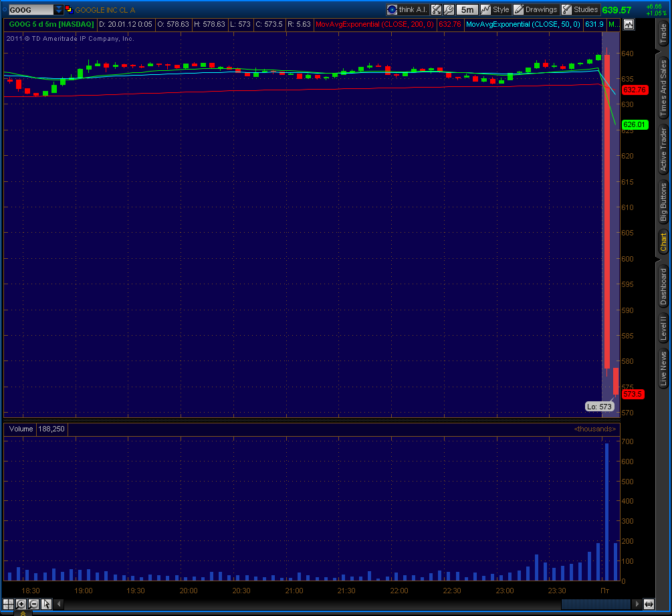672x616 pixels.
Task: Click the fit-width icon at bottom right
Action: [x=649, y=604]
